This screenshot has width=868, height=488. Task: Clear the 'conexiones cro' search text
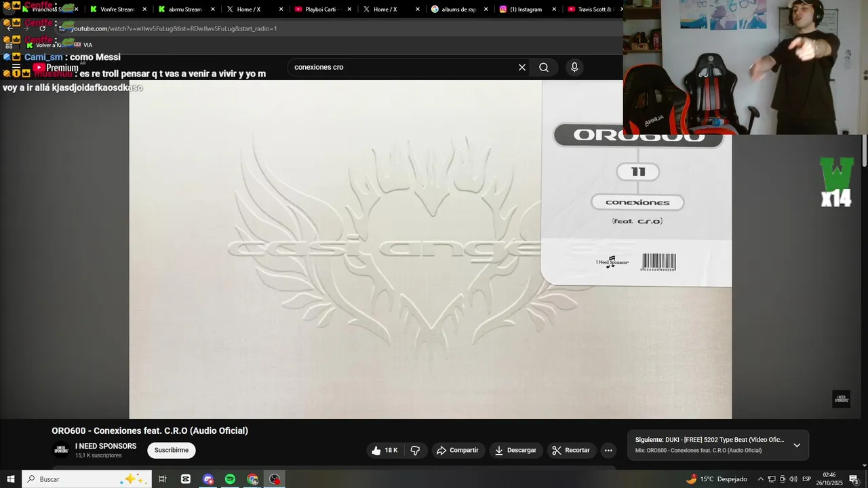click(522, 67)
